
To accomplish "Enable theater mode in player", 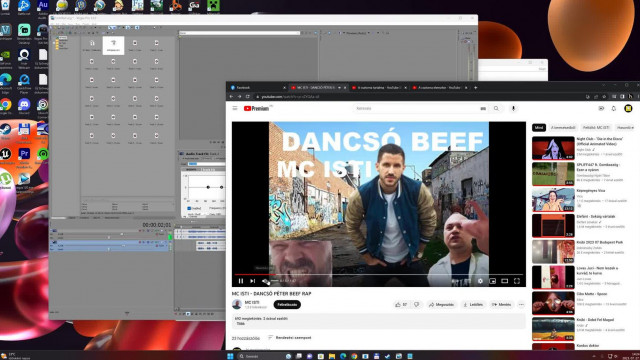I will click(504, 281).
